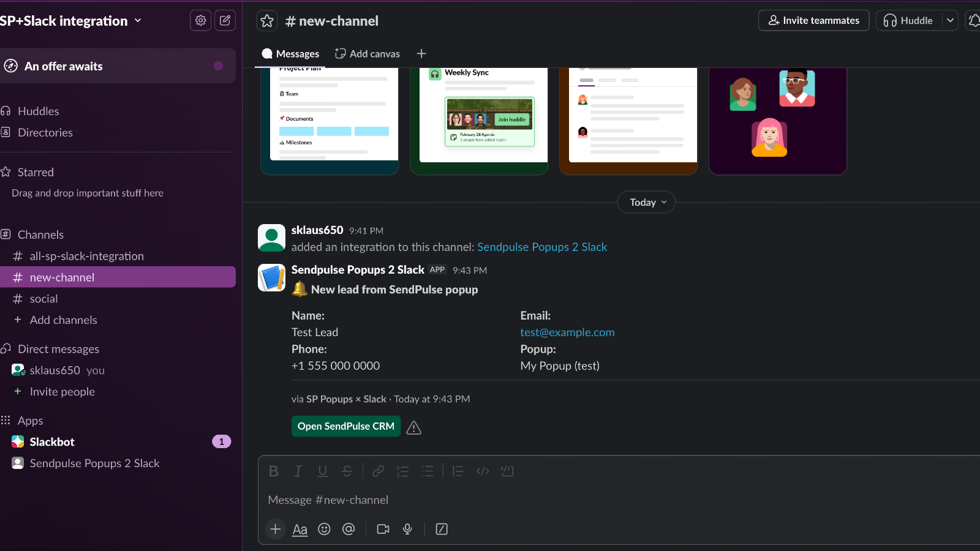Click the new-channel title in header
Viewport: 980px width, 551px height.
click(332, 21)
